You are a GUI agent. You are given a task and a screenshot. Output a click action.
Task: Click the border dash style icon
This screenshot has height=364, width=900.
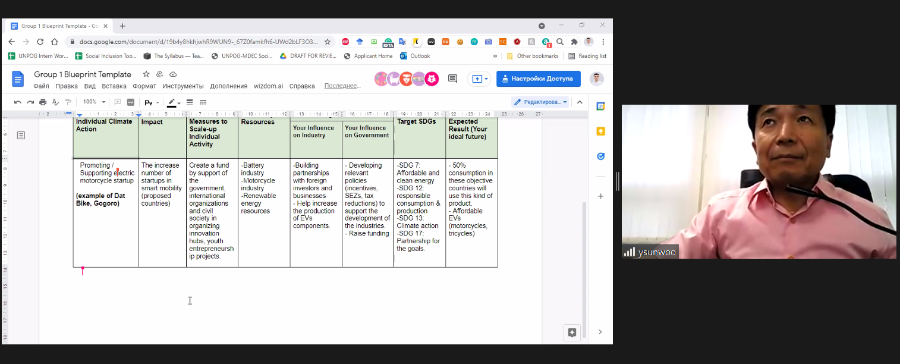click(203, 102)
